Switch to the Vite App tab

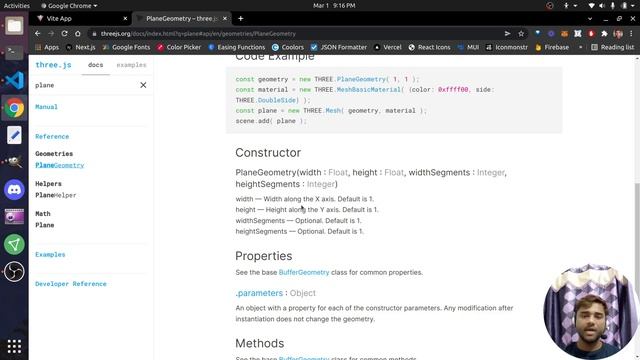(82, 18)
